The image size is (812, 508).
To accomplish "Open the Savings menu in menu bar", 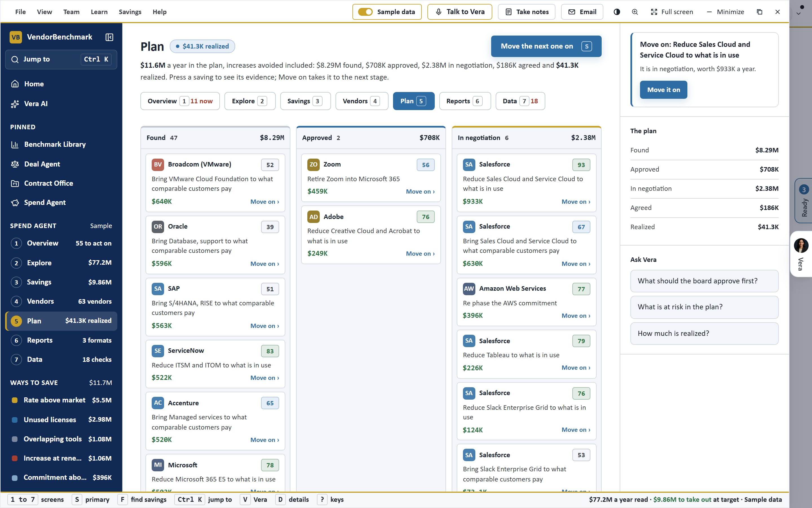I will pyautogui.click(x=130, y=12).
